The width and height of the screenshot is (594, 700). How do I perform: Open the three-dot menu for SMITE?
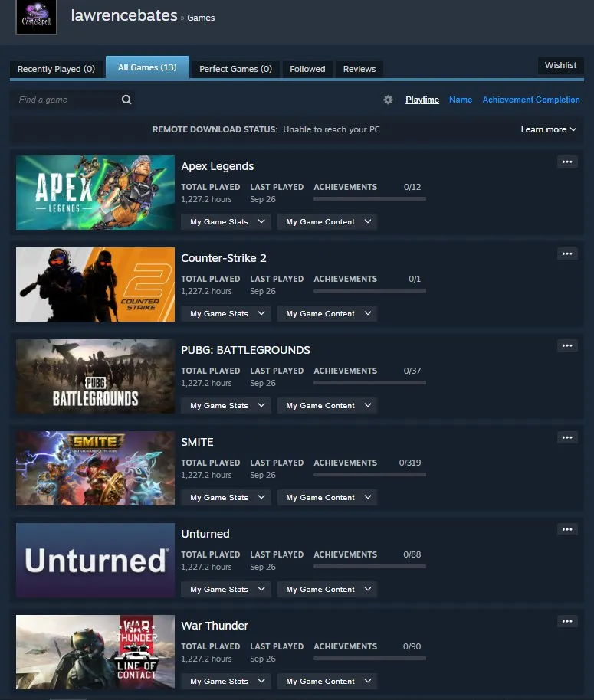(x=567, y=437)
